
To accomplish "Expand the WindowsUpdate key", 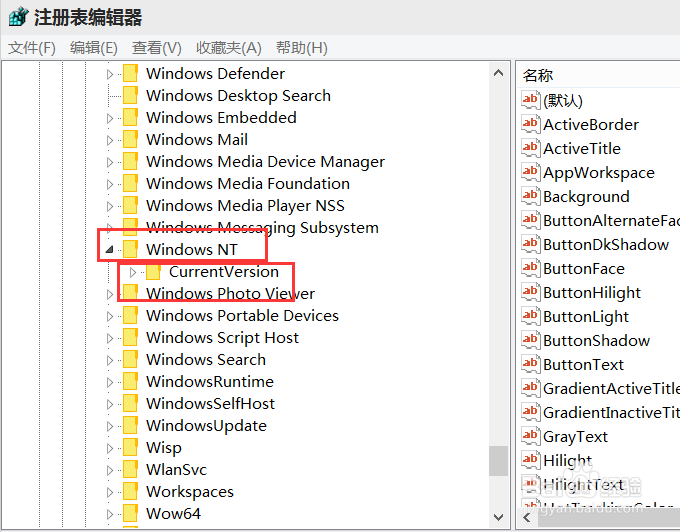I will (x=110, y=426).
